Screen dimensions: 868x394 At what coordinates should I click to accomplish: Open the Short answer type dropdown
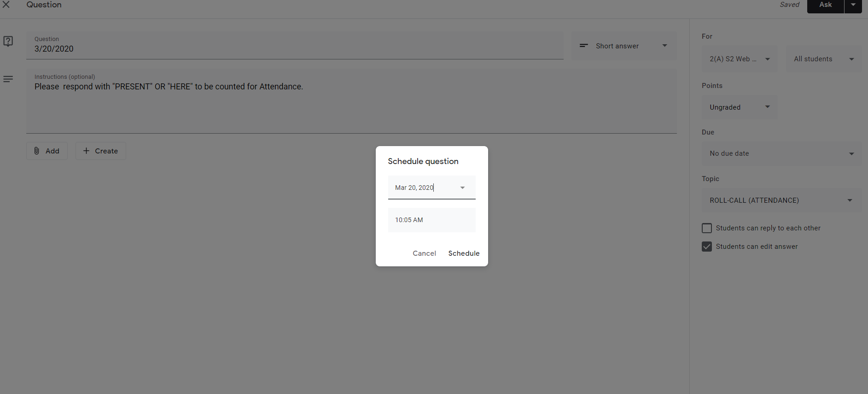[623, 46]
